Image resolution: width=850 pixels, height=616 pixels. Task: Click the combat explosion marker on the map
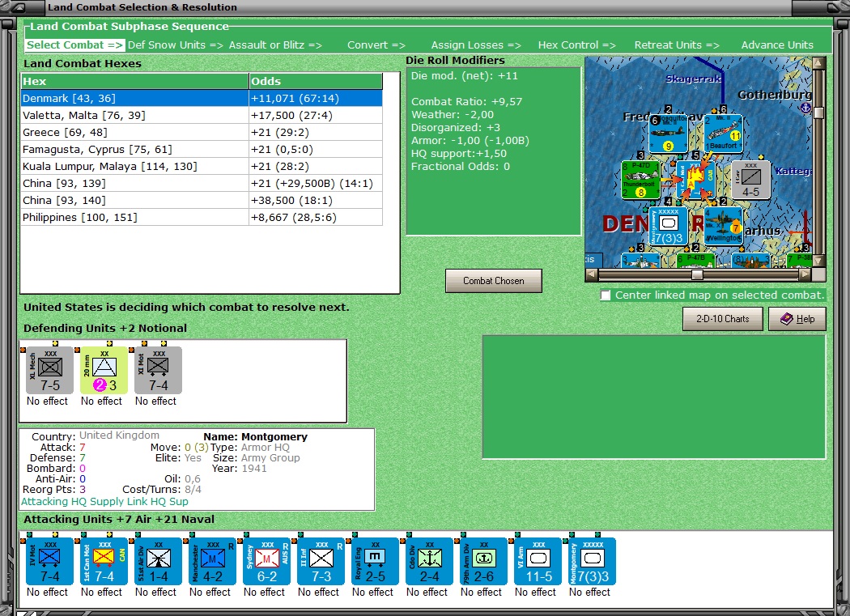695,179
